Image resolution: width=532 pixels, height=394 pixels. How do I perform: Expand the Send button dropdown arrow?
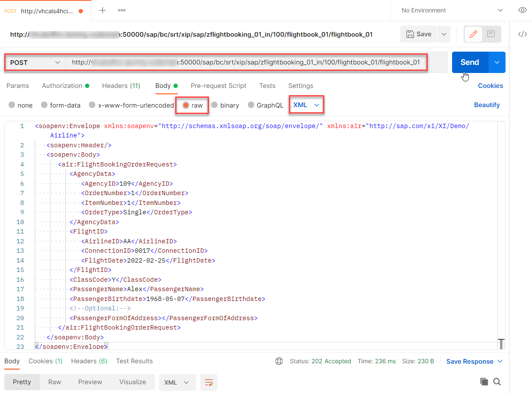pos(497,62)
